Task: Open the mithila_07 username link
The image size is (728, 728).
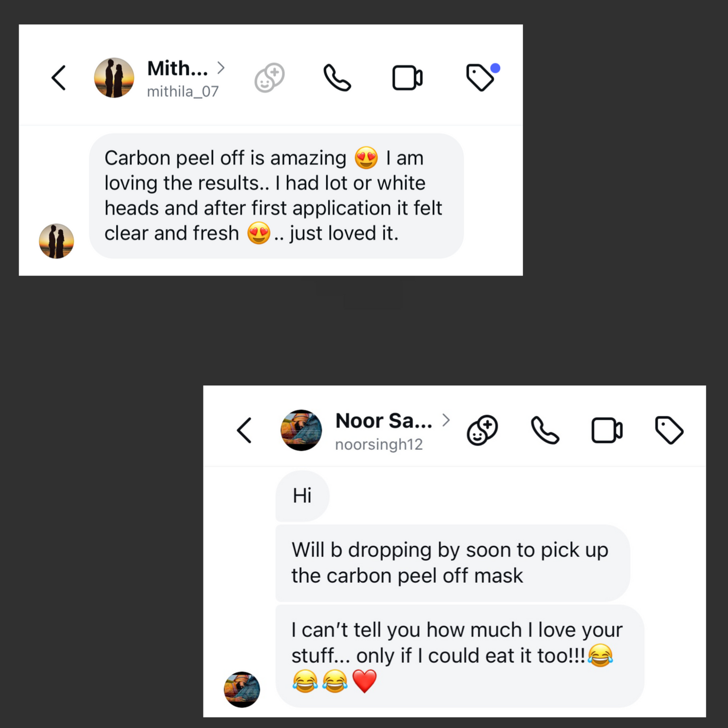Action: click(183, 92)
